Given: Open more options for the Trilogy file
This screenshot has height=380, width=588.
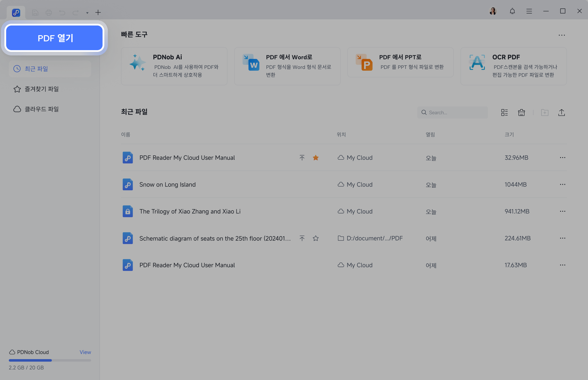Looking at the screenshot, I should (562, 211).
